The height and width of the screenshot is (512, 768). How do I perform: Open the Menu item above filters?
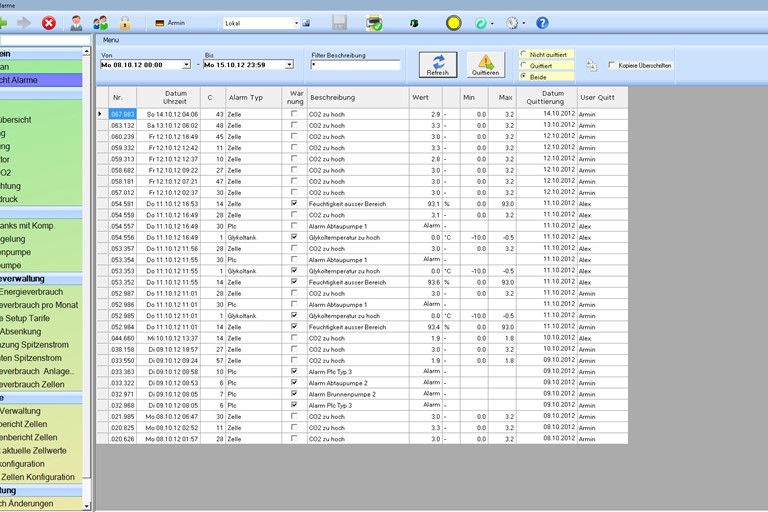[111, 40]
